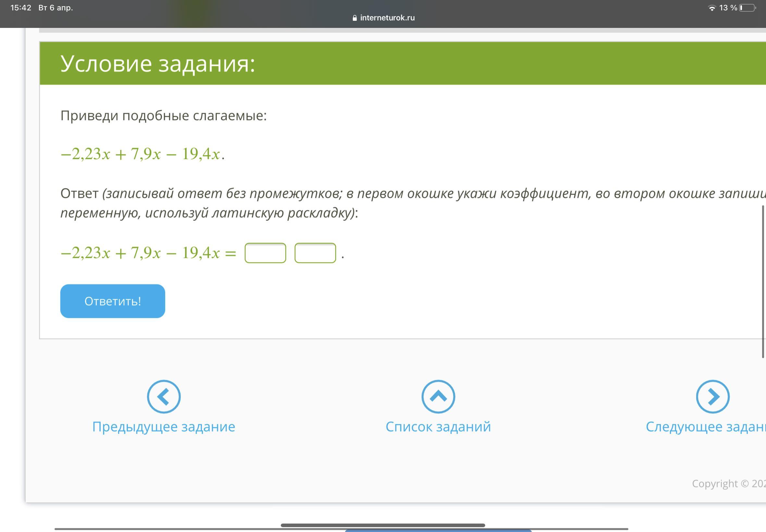
Task: Tap the date Вт 6 апр. in status bar
Action: click(x=56, y=8)
